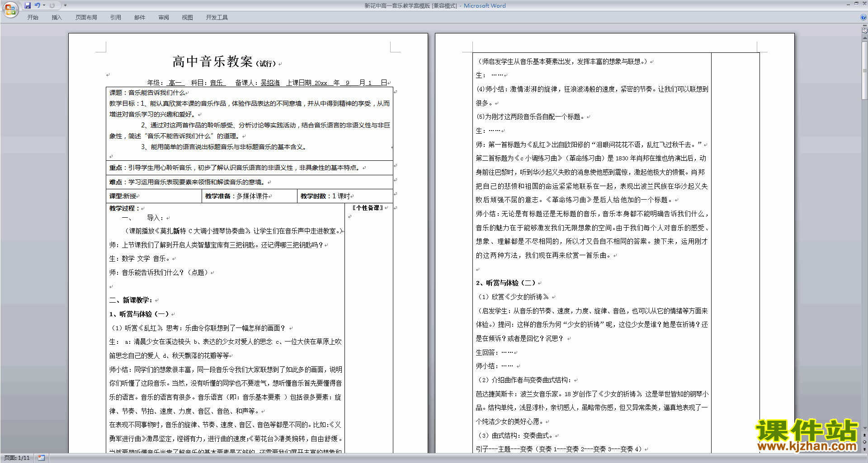This screenshot has width=868, height=463.
Task: Click the scrollbar down arrow
Action: point(865,428)
